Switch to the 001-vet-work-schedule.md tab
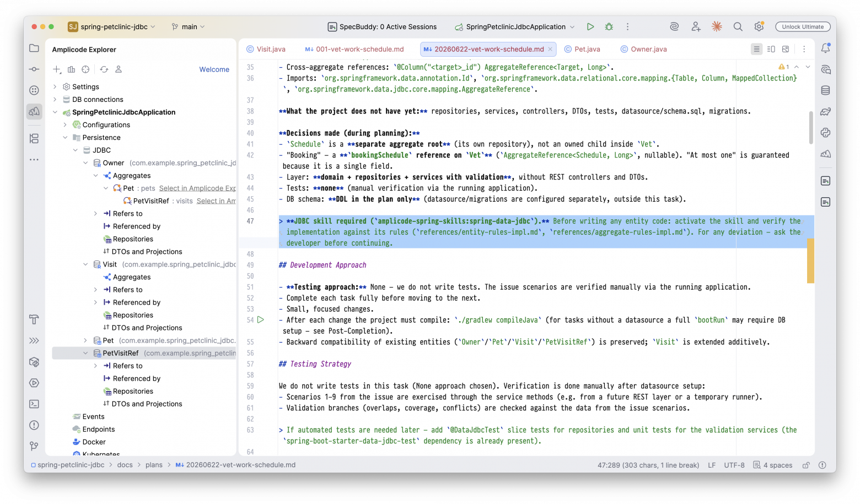This screenshot has height=504, width=860. click(354, 49)
